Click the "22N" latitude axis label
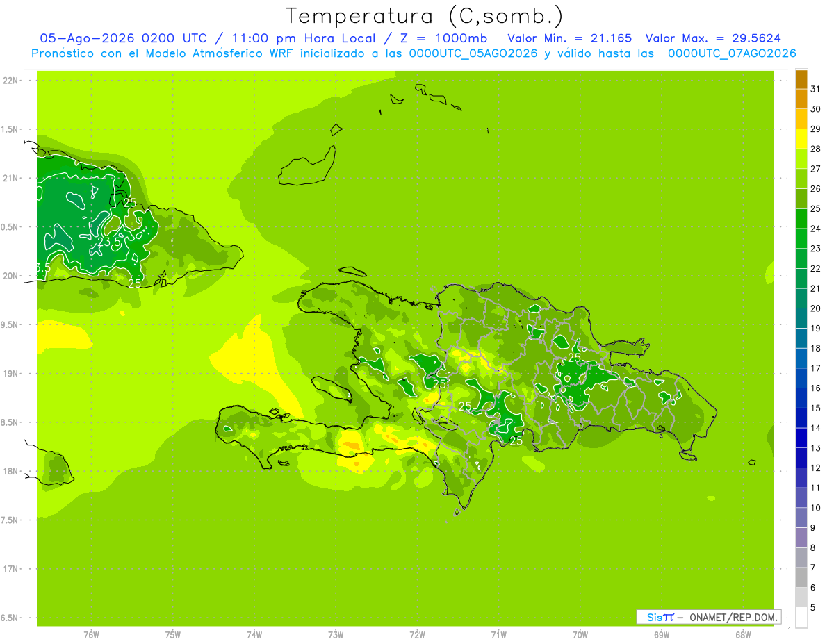 click(x=10, y=81)
